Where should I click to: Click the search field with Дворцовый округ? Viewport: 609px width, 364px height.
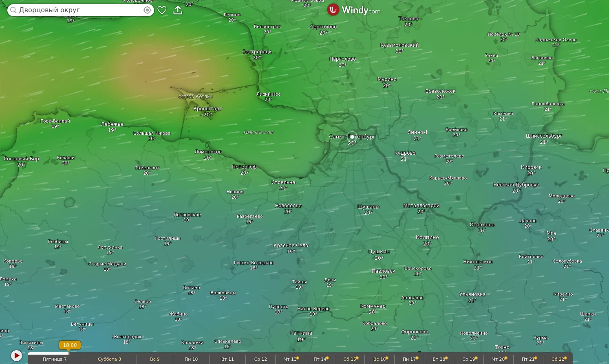(x=81, y=10)
